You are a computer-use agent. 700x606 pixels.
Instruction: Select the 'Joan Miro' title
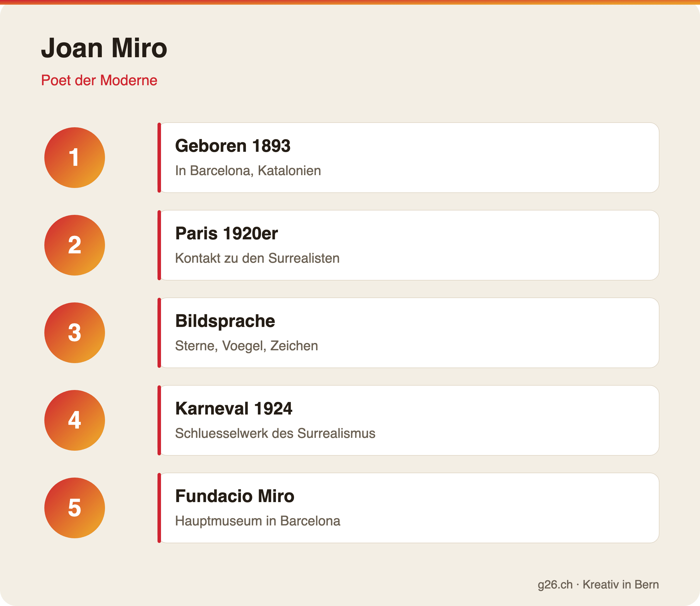(104, 48)
